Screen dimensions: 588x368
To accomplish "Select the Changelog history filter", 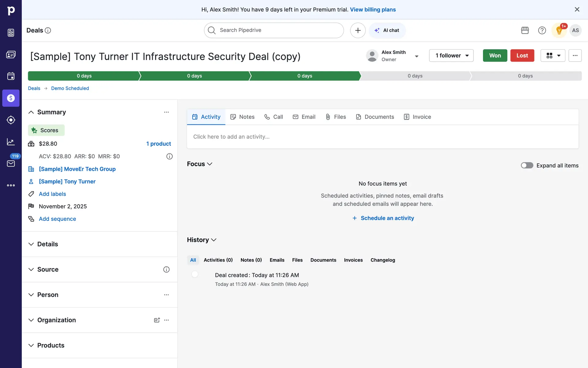I will 383,260.
